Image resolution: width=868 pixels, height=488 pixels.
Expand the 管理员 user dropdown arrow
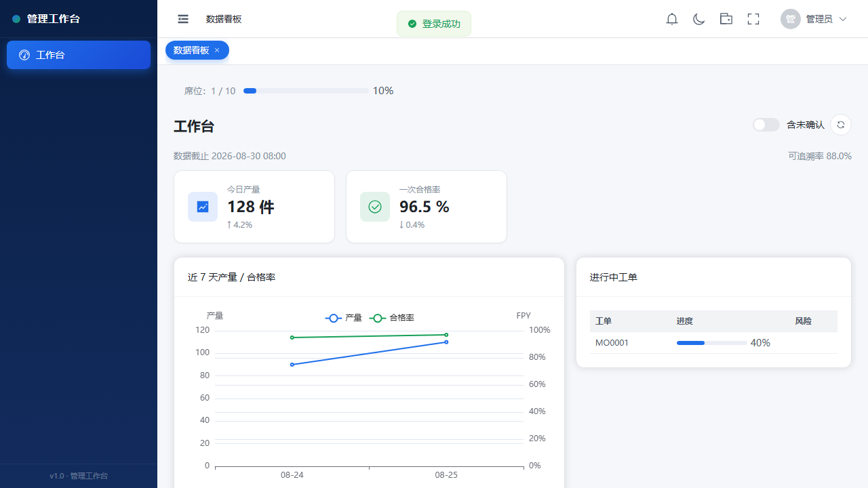[x=843, y=19]
